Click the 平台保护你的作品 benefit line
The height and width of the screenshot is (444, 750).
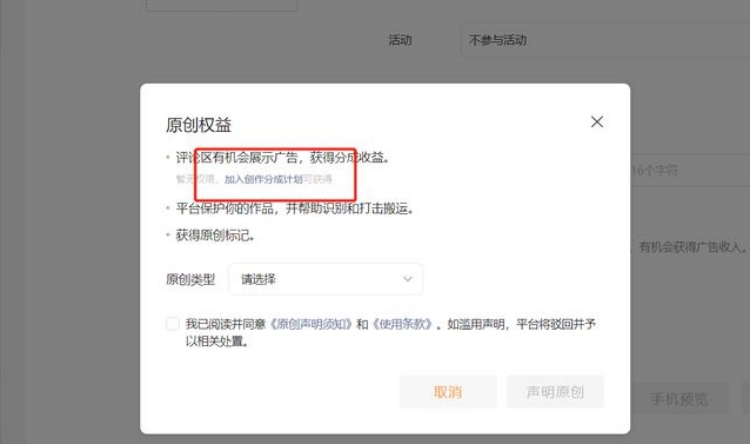(x=294, y=209)
